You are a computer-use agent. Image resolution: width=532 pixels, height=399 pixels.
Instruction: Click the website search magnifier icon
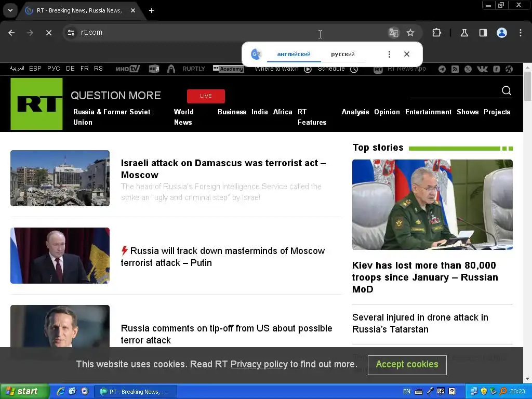point(506,90)
